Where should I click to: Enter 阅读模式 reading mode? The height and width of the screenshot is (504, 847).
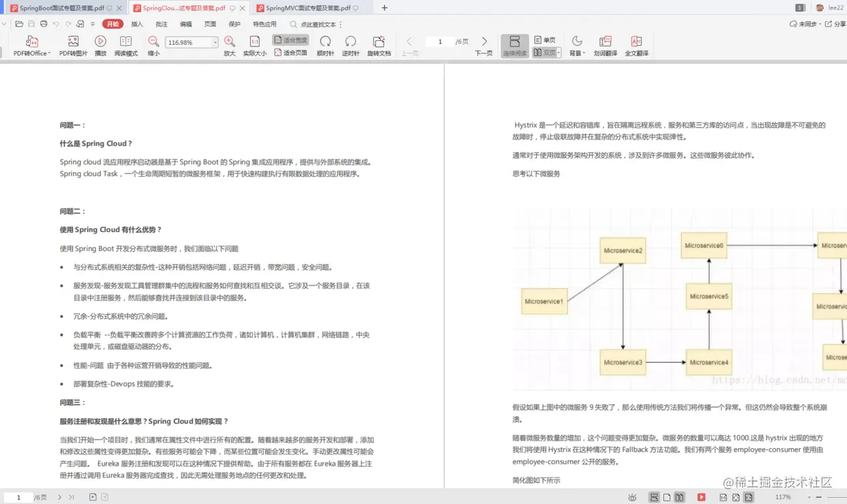126,46
